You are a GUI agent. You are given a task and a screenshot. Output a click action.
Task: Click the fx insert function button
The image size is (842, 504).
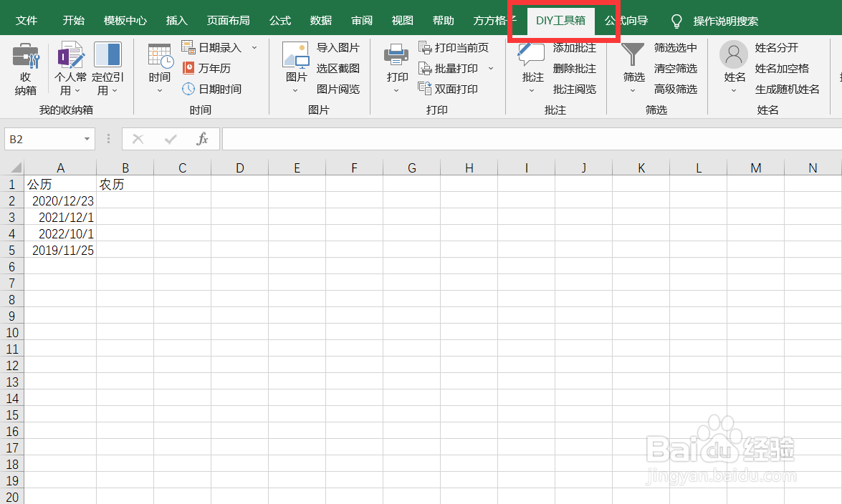pos(203,139)
